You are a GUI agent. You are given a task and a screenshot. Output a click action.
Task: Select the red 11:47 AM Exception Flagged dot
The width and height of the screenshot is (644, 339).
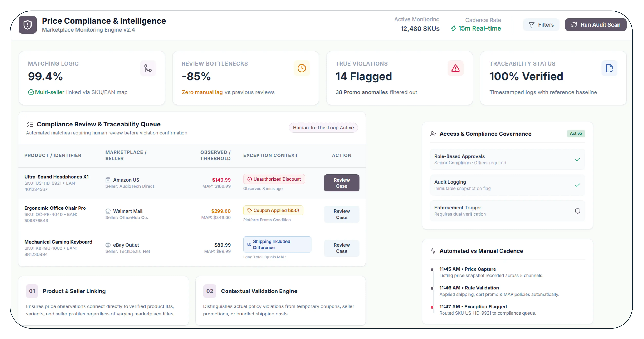pos(432,307)
